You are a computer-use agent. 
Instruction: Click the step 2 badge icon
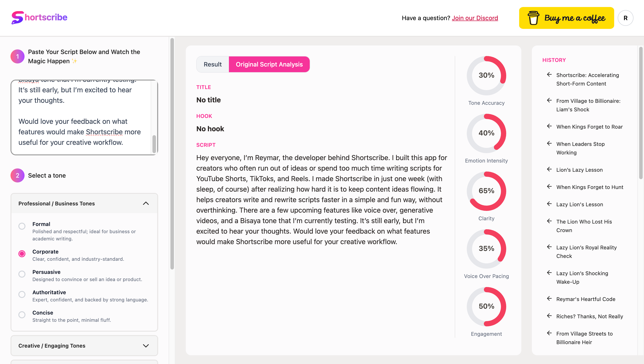(17, 175)
